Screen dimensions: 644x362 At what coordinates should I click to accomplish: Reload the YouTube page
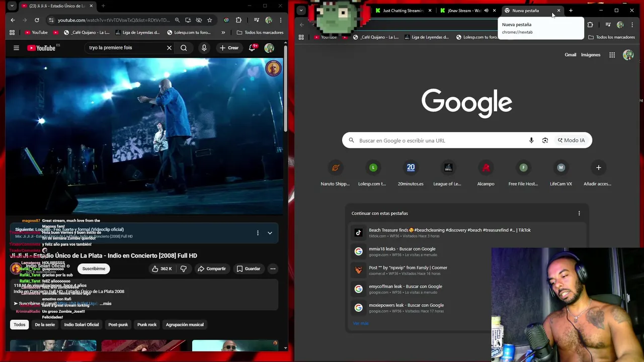pyautogui.click(x=37, y=20)
